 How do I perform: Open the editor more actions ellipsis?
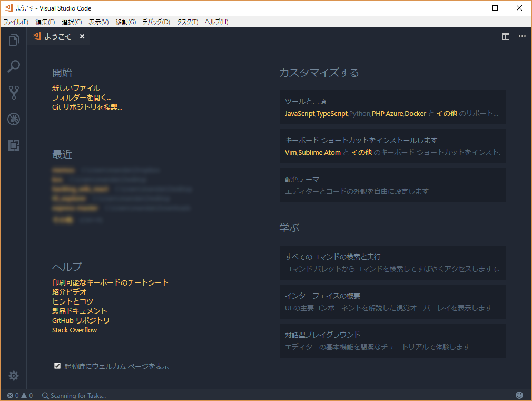click(522, 36)
